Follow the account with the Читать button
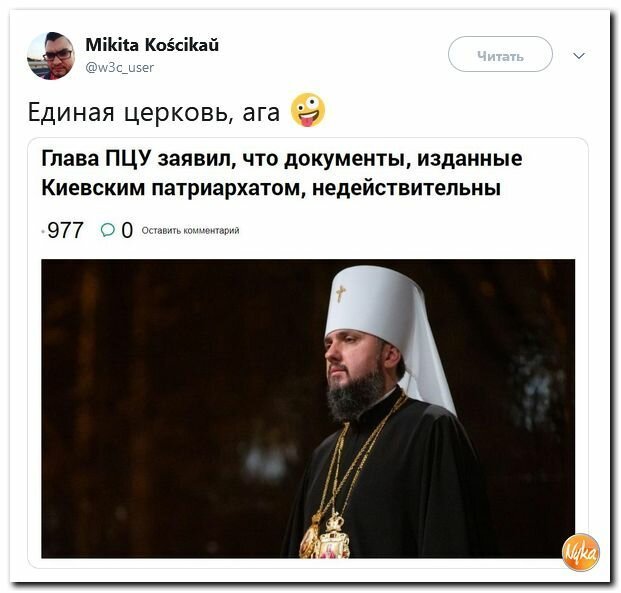 pyautogui.click(x=500, y=54)
